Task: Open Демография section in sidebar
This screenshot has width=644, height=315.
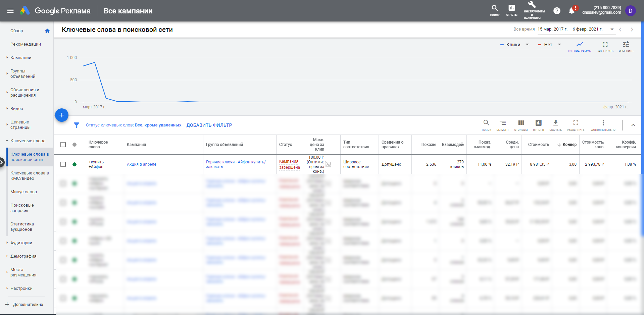Action: [x=23, y=256]
